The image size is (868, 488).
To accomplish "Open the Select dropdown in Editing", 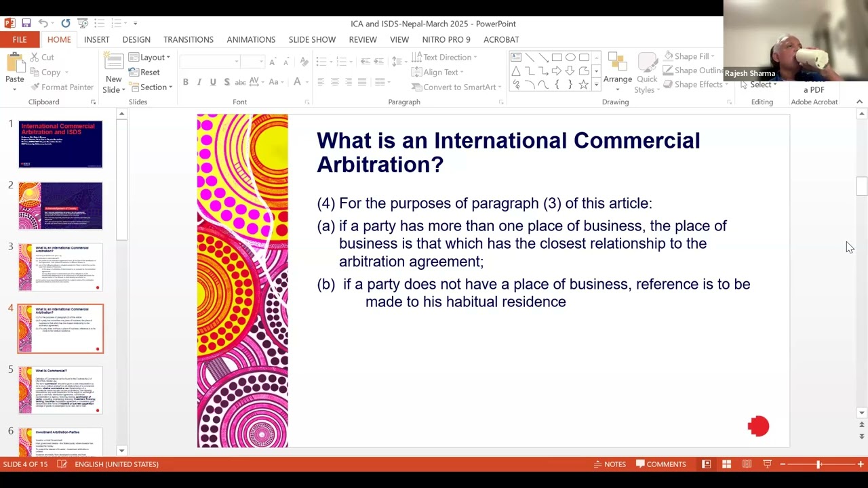I will tap(758, 85).
